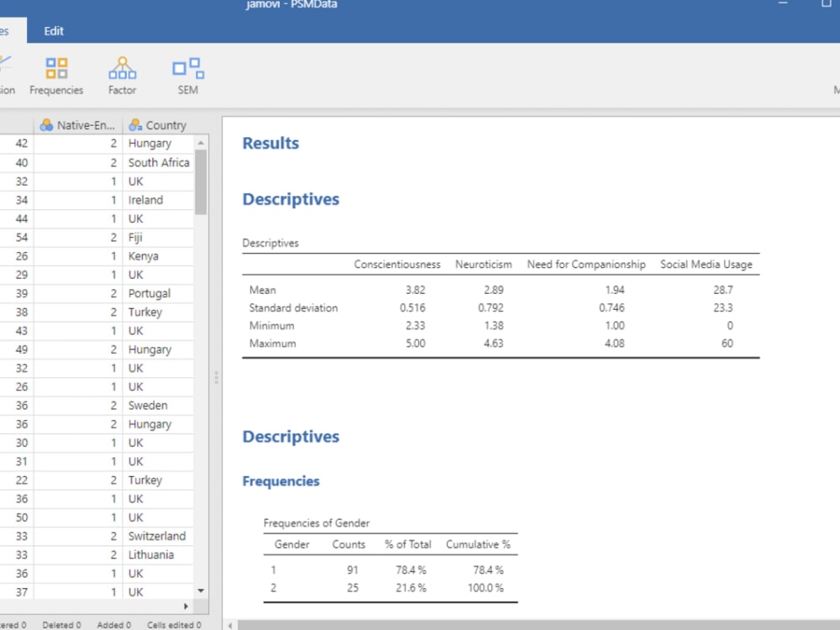Click the Cumulative % column heading

pos(478,544)
